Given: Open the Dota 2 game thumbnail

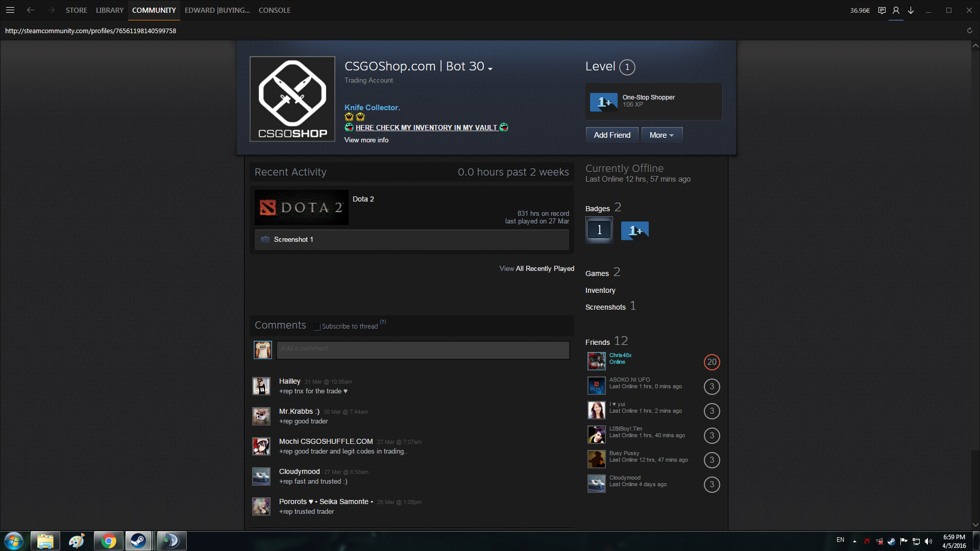Looking at the screenshot, I should click(x=301, y=208).
